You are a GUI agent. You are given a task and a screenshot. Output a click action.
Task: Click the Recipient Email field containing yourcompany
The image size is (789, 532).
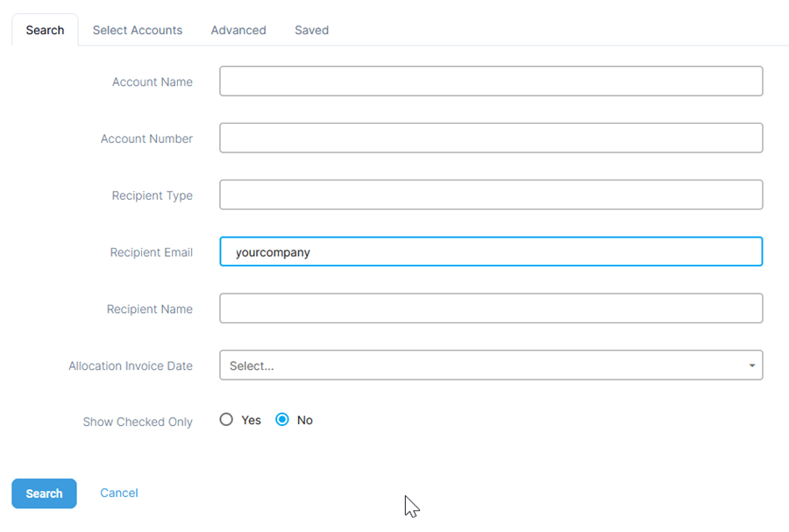491,252
